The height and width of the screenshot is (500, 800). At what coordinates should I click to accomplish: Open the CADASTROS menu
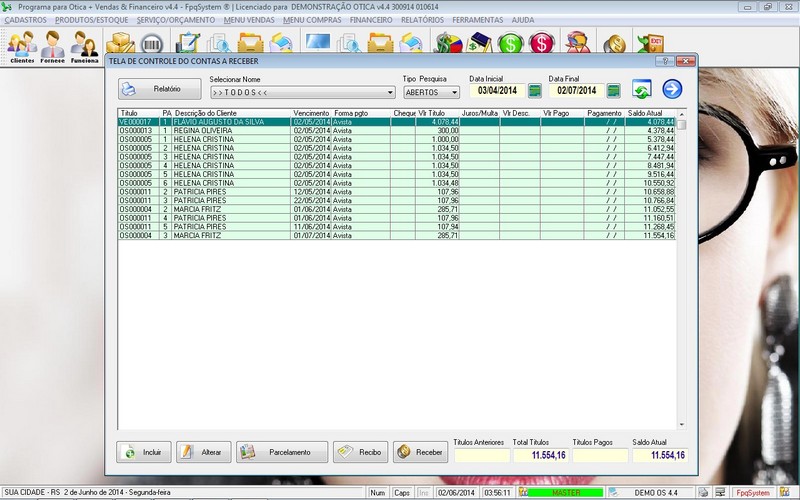coord(26,20)
